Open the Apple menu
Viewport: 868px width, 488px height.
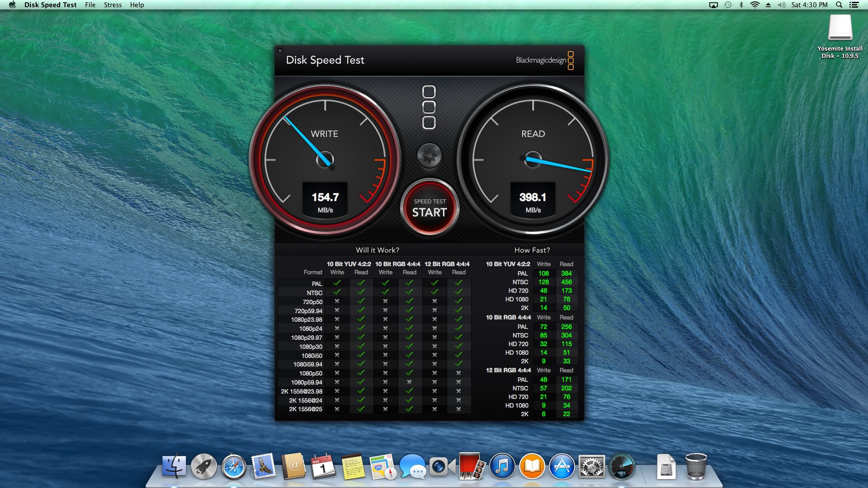pos(12,5)
